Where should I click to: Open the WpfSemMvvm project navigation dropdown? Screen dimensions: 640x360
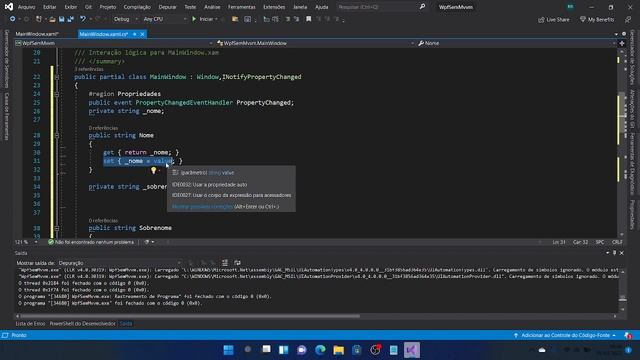[113, 43]
